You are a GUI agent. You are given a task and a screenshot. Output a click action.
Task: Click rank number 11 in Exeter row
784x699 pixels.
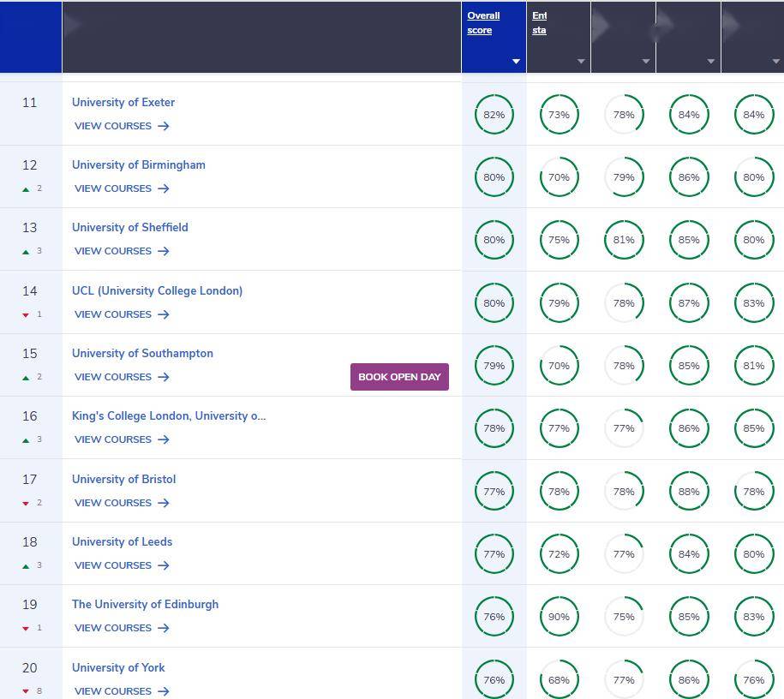coord(29,103)
